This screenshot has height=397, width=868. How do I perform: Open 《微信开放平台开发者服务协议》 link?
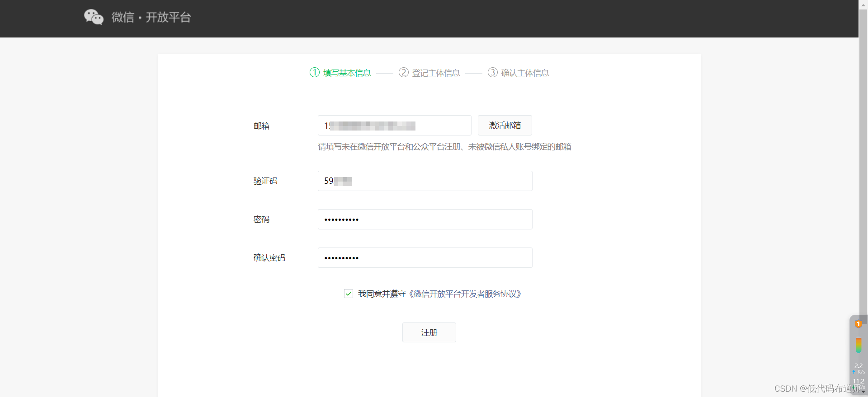pyautogui.click(x=465, y=294)
